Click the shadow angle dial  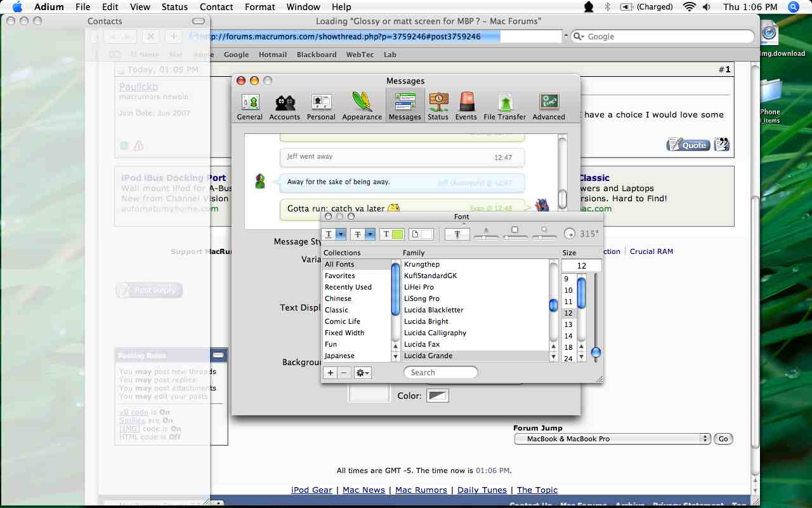(570, 234)
